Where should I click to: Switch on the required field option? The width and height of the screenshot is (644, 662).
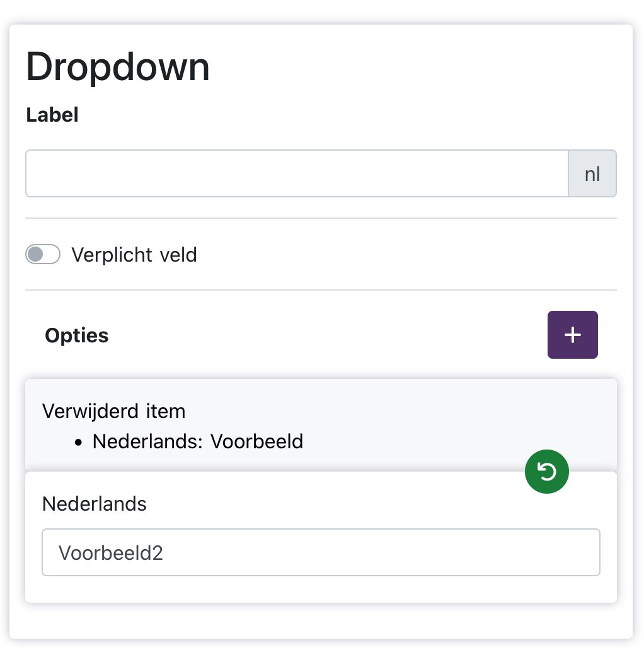(42, 254)
